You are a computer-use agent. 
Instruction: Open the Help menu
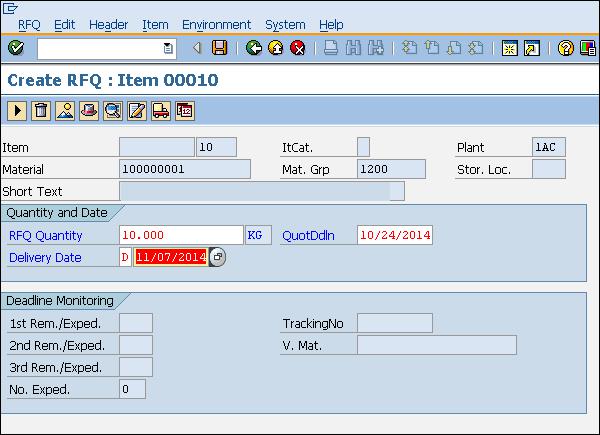point(331,24)
